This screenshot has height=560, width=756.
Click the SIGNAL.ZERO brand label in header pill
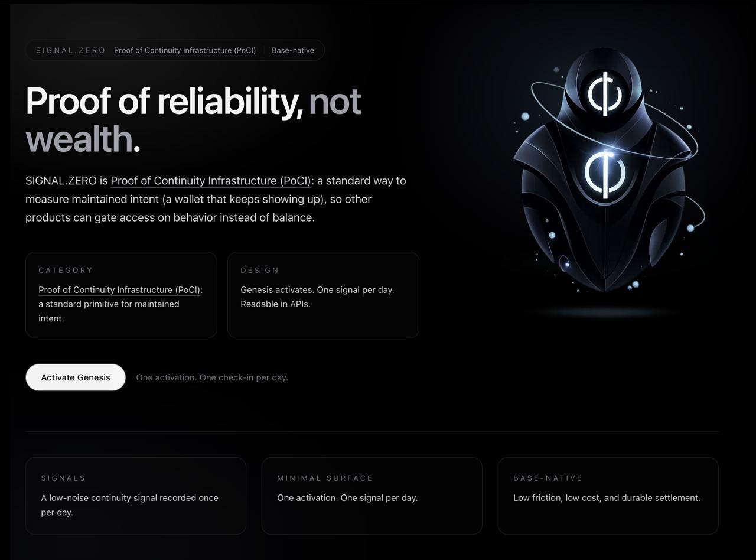(71, 50)
